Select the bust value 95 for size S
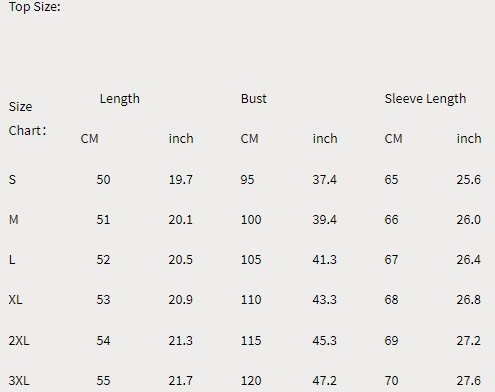Screen dimensions: 495x392 point(247,180)
